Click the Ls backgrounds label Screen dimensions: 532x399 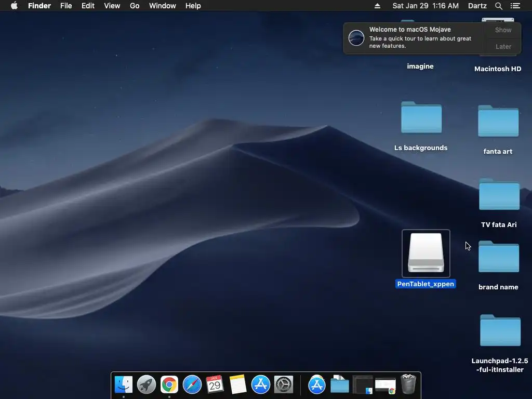pyautogui.click(x=421, y=148)
